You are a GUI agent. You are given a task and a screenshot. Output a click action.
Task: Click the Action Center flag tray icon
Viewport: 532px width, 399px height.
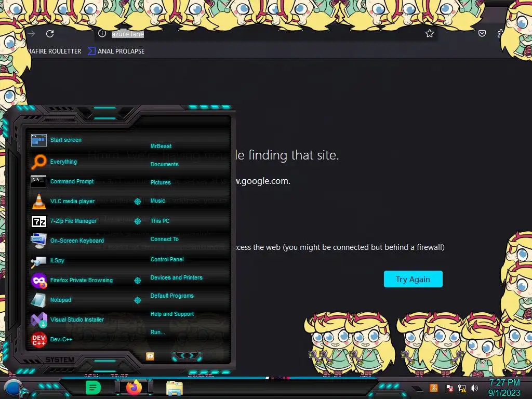[x=449, y=388]
